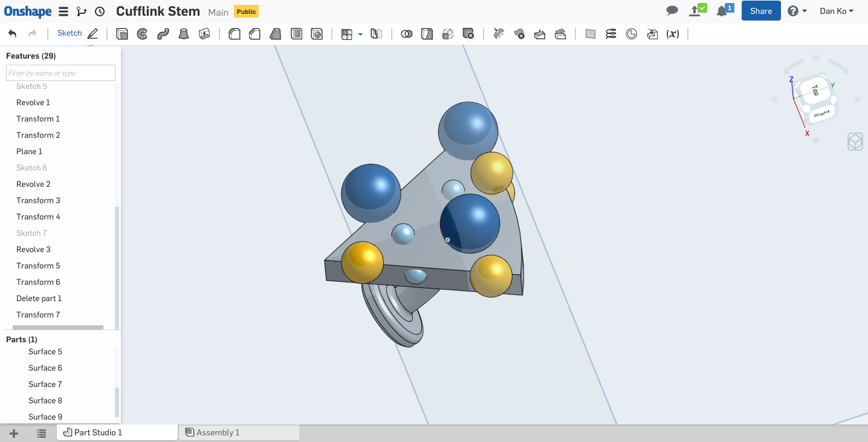This screenshot has width=868, height=442.
Task: Switch to the Assembly 1 tab
Action: (x=218, y=432)
